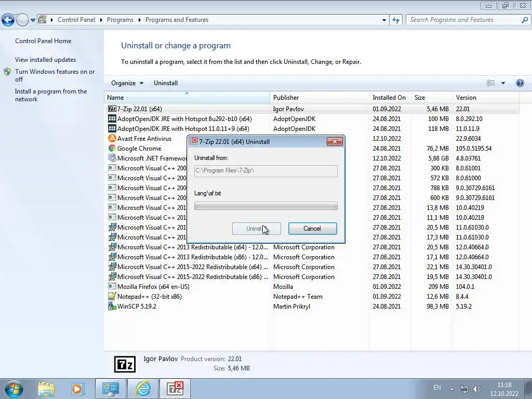The image size is (532, 399).
Task: Close the 7-Zip Uninstall dialog
Action: (x=335, y=141)
